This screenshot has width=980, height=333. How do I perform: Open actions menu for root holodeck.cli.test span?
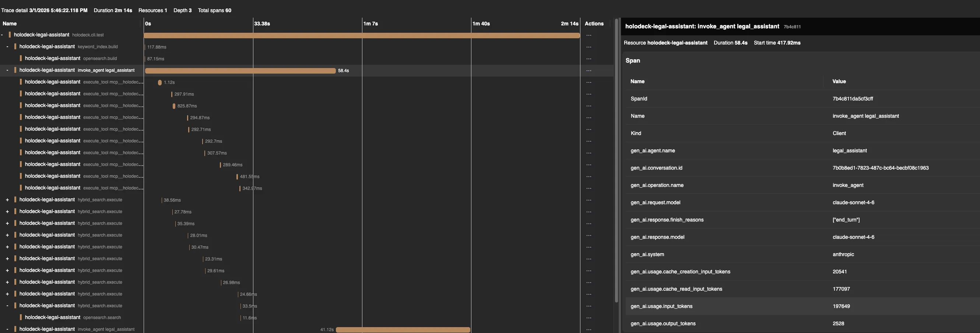(x=589, y=35)
